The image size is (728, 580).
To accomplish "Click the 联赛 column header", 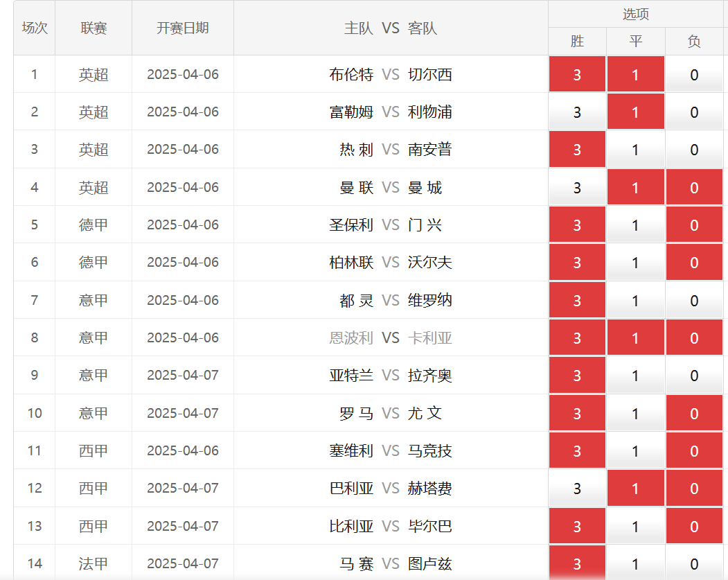I will (x=94, y=28).
